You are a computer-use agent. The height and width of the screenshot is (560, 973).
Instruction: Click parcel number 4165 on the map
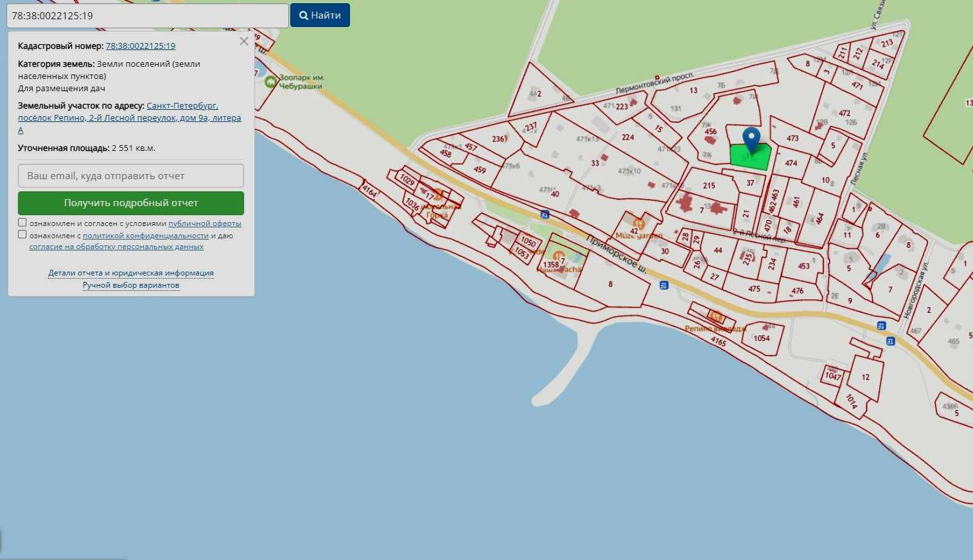(x=719, y=342)
